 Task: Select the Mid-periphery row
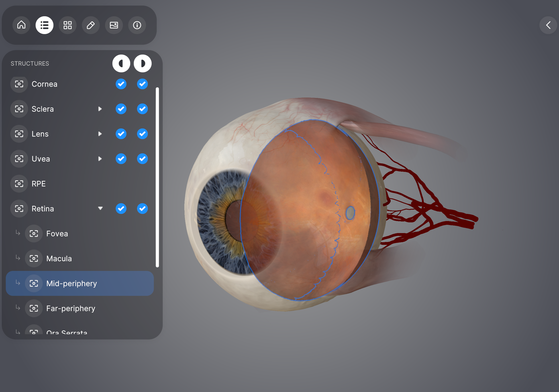(80, 283)
